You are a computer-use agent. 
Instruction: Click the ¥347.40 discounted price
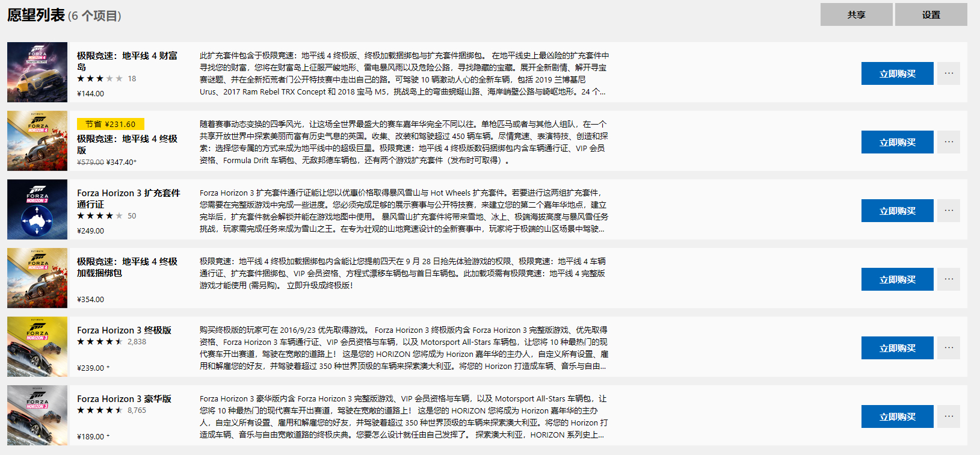point(122,162)
